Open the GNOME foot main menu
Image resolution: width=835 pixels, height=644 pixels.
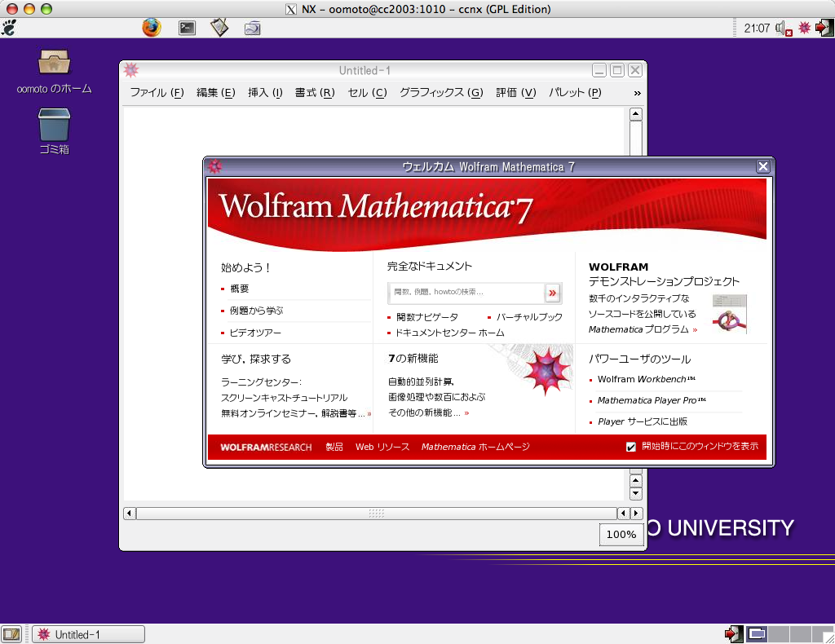pos(9,28)
